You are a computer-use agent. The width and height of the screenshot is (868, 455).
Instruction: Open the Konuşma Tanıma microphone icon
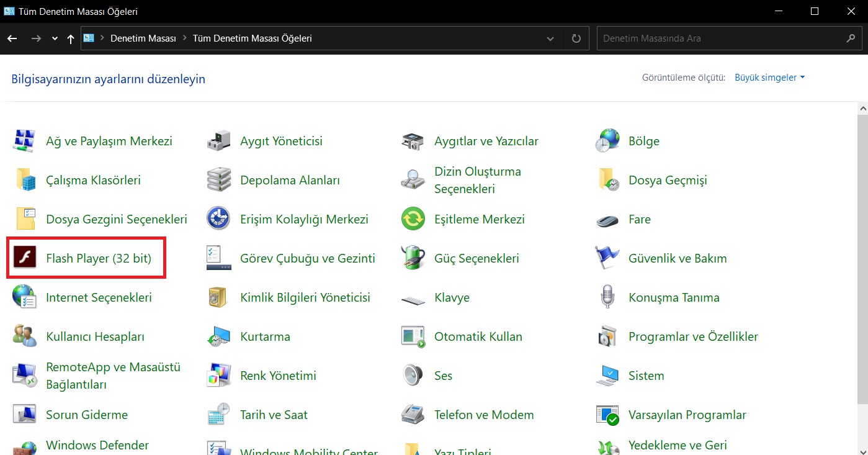pyautogui.click(x=607, y=297)
